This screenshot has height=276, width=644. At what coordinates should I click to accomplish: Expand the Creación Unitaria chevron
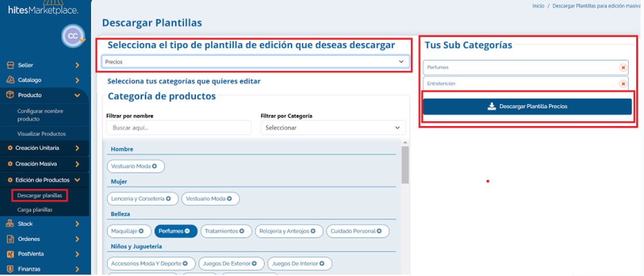pyautogui.click(x=77, y=148)
